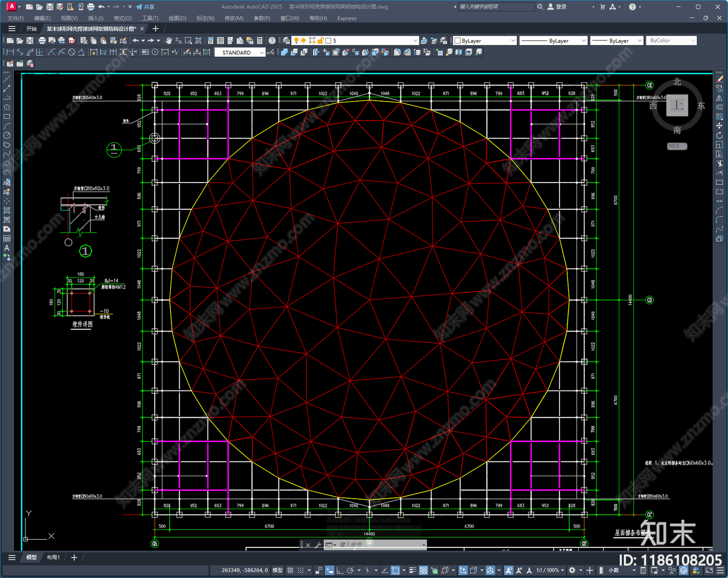Screen dimensions: 728x578
Task: Click the Pan hand tool icon
Action: pos(169,41)
